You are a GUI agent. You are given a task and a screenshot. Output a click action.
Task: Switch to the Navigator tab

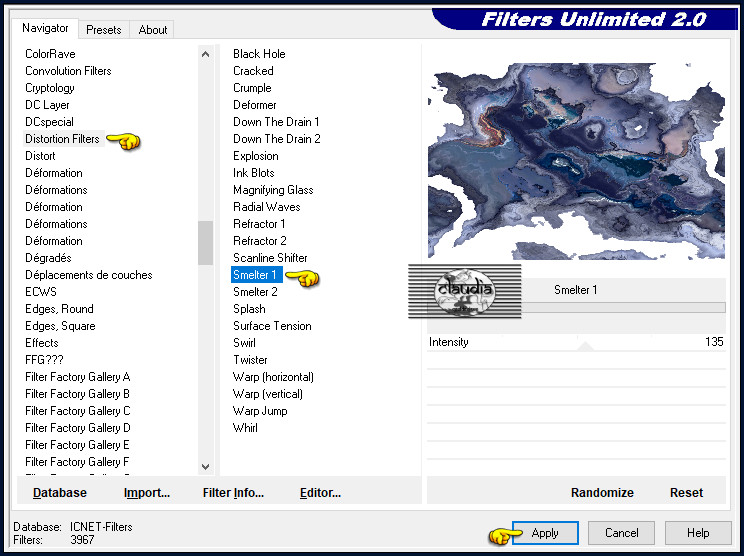45,28
